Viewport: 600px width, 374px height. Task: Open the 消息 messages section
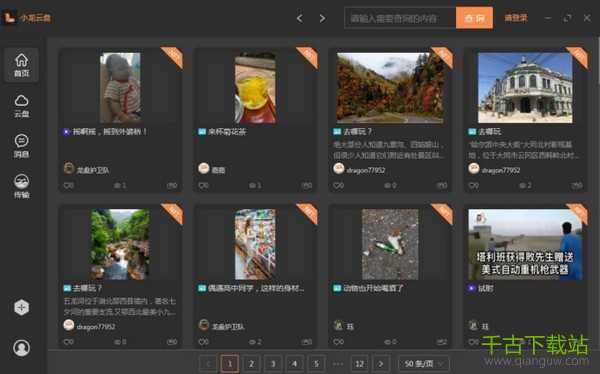click(x=21, y=146)
